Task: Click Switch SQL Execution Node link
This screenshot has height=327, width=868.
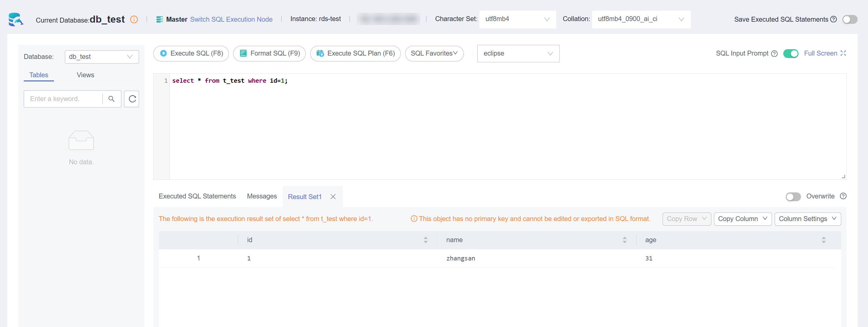Action: [231, 20]
